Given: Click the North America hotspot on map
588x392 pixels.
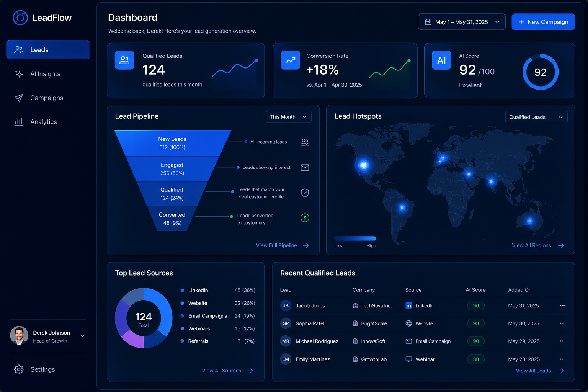Looking at the screenshot, I should 364,165.
